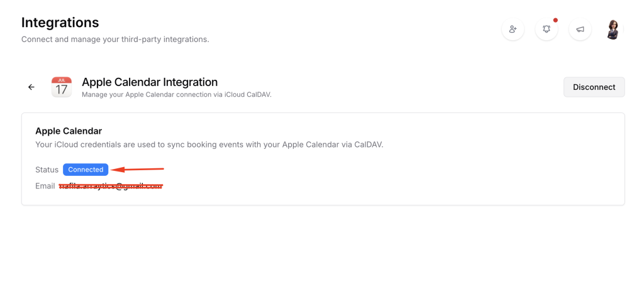Open the add user icon
This screenshot has height=304, width=644.
point(513,30)
